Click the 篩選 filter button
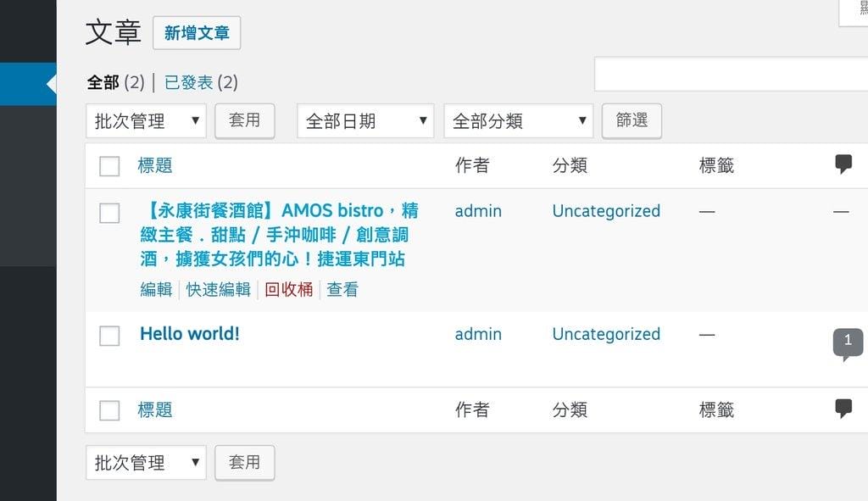The width and height of the screenshot is (868, 501). [x=632, y=120]
